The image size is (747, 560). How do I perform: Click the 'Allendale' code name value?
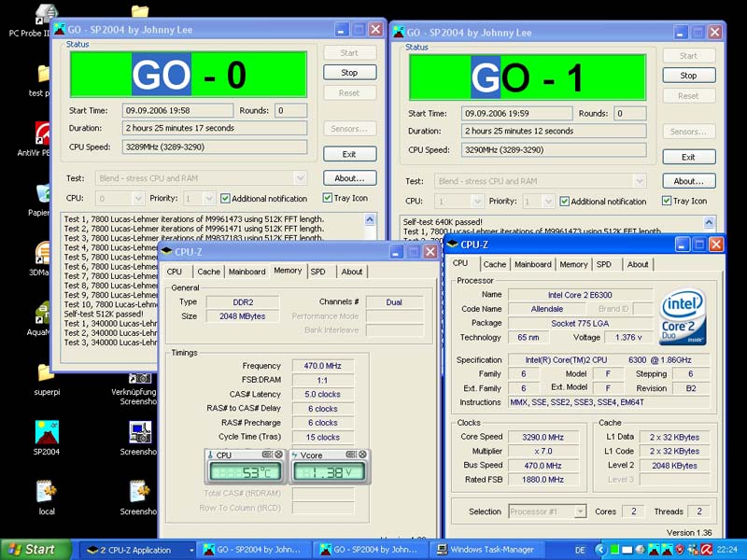pyautogui.click(x=547, y=309)
